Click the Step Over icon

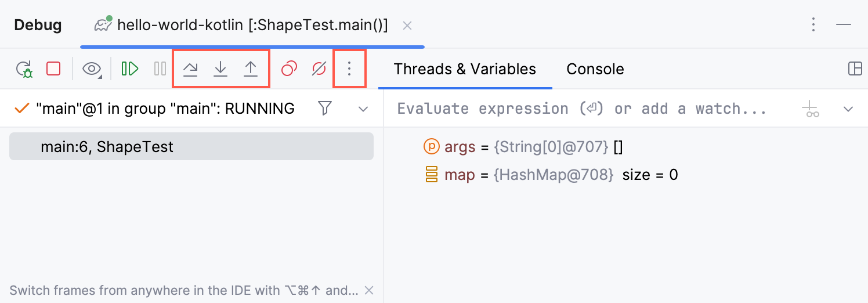pyautogui.click(x=190, y=69)
